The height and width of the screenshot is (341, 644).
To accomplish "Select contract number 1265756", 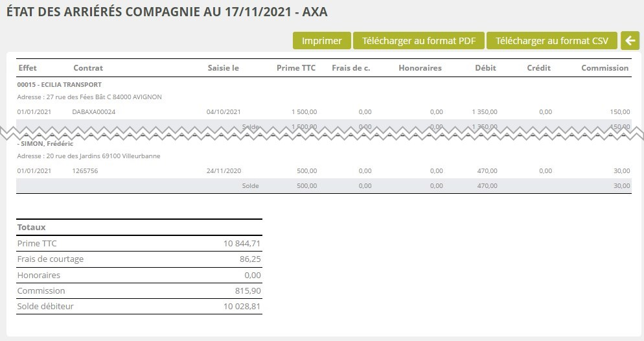I will click(x=86, y=171).
